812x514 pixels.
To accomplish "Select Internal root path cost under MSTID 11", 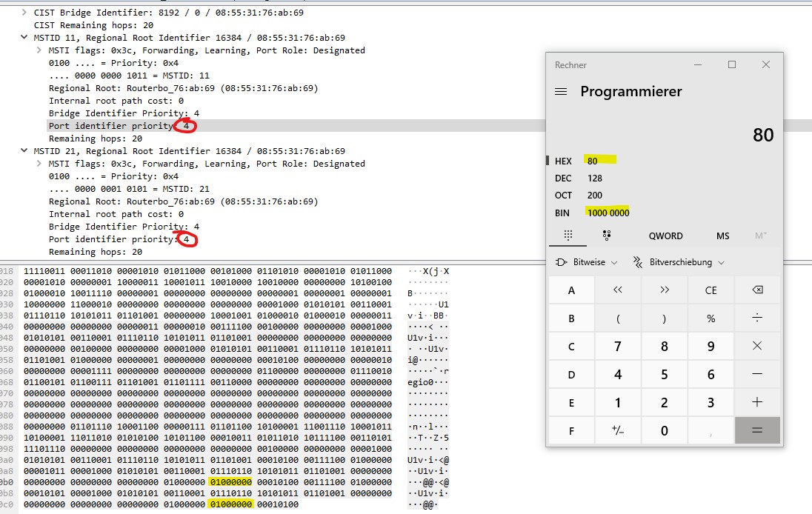I will [x=116, y=101].
